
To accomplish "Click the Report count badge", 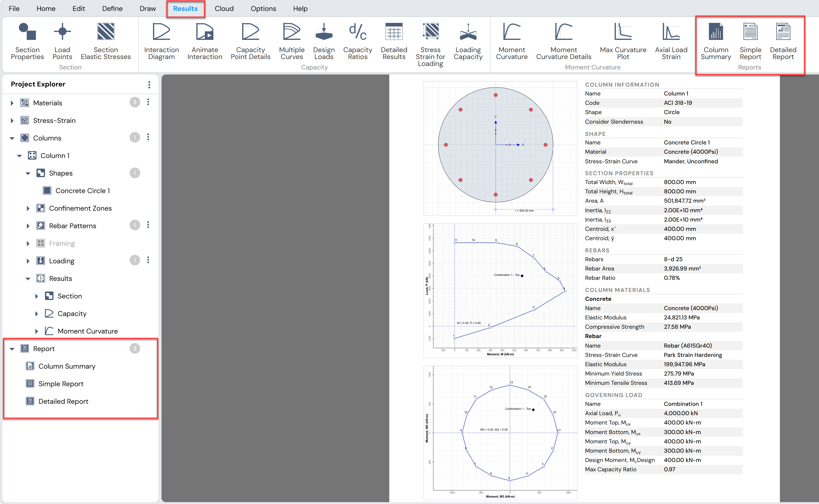I will pyautogui.click(x=135, y=348).
